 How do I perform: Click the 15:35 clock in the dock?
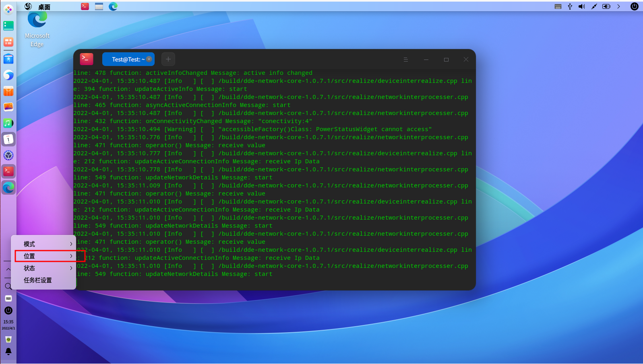8,322
